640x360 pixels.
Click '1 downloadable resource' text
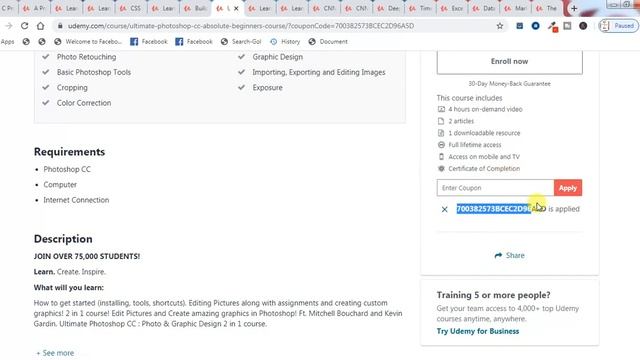(484, 133)
